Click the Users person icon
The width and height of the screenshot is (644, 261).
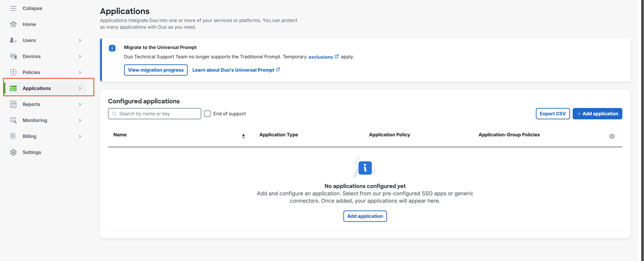pyautogui.click(x=13, y=40)
